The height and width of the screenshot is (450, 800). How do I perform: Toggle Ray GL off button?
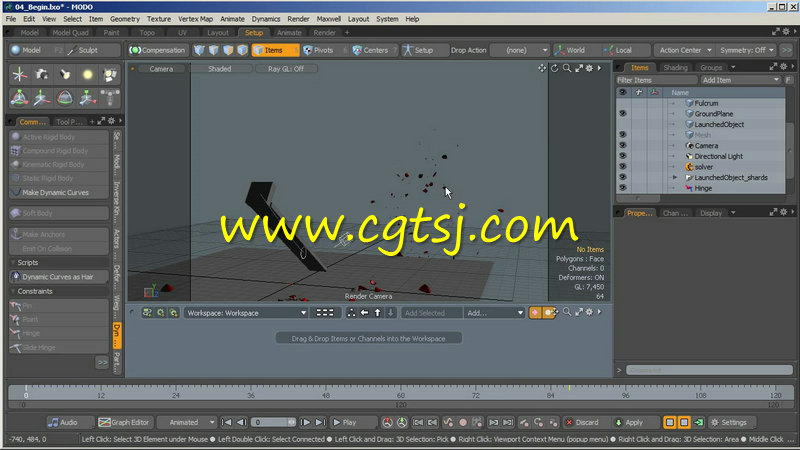(286, 68)
